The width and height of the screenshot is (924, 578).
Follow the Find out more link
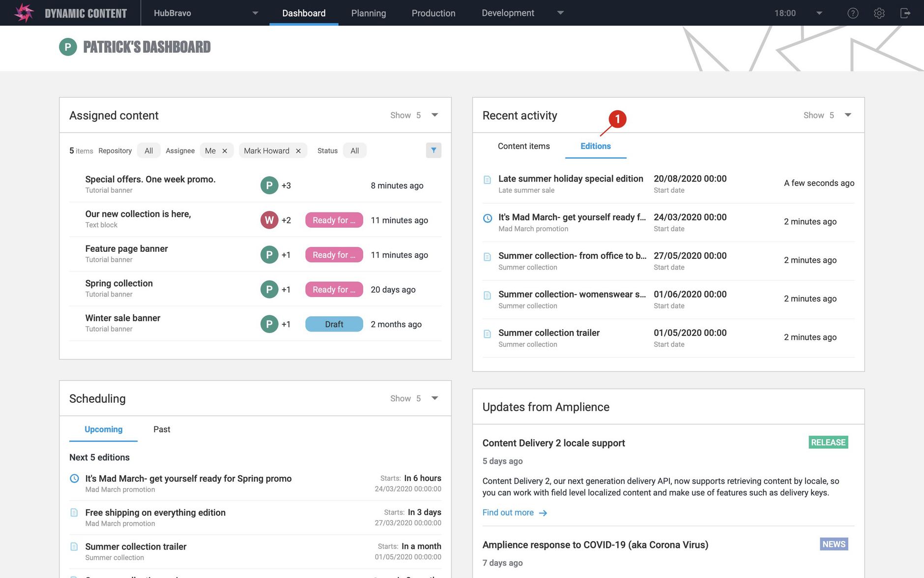pyautogui.click(x=508, y=513)
